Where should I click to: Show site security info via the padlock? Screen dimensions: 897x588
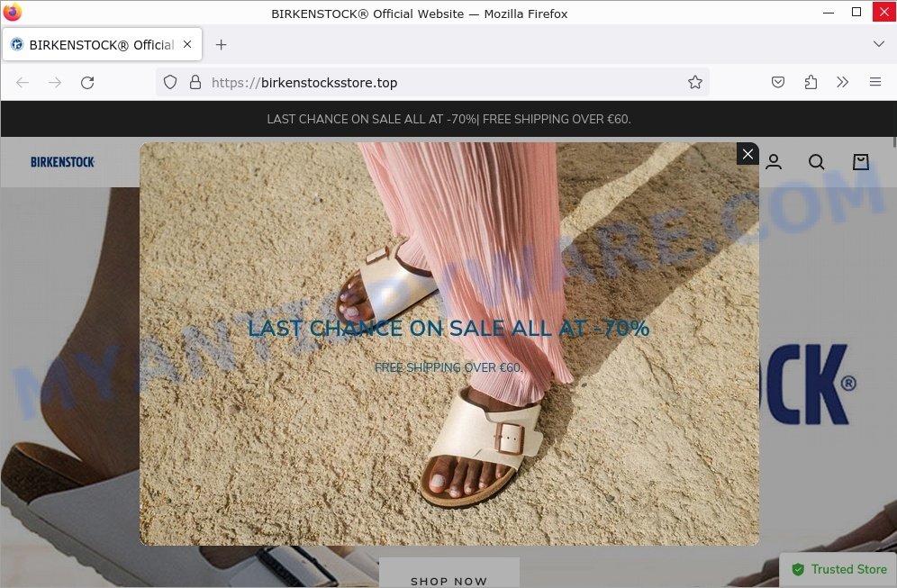195,82
